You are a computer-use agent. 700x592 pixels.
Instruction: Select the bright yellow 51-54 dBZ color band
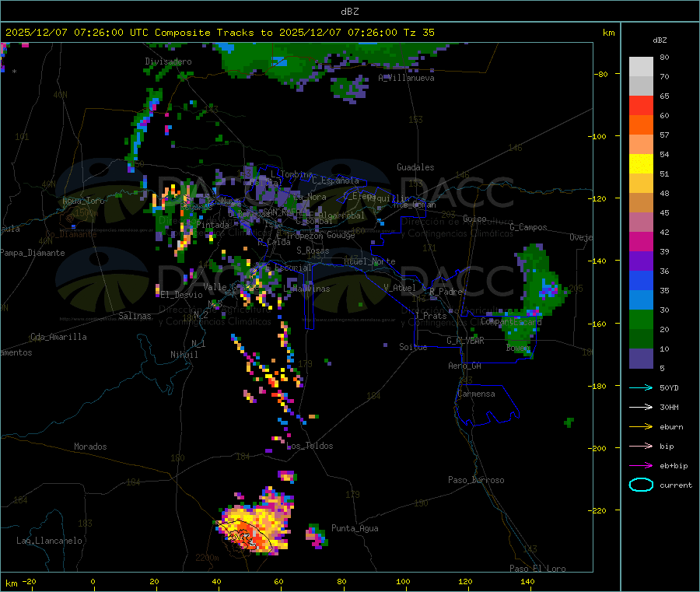[641, 164]
